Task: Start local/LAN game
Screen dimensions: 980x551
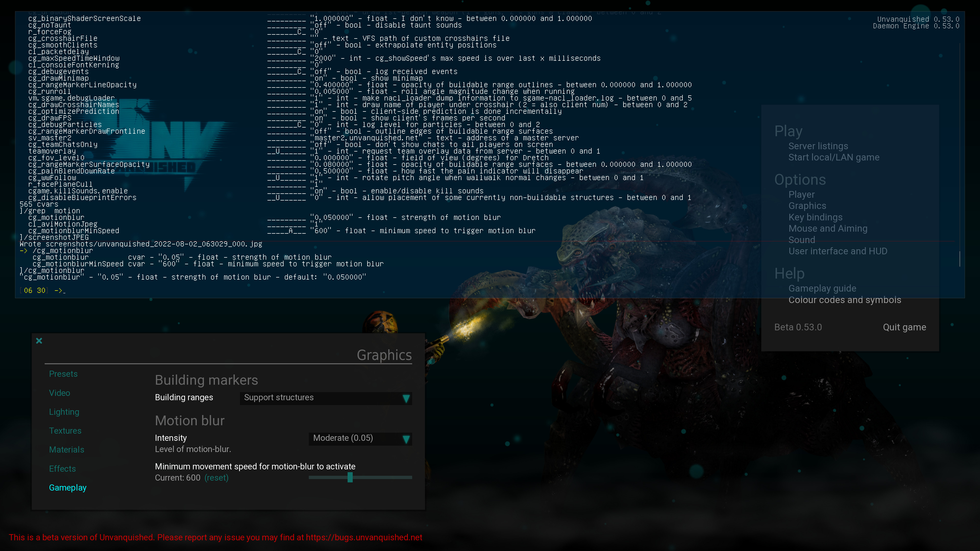Action: point(834,157)
